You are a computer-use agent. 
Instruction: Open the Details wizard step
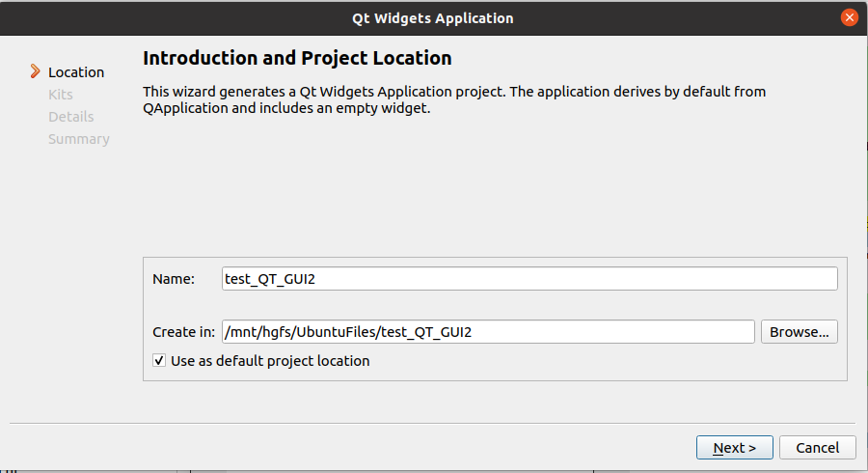pyautogui.click(x=71, y=117)
